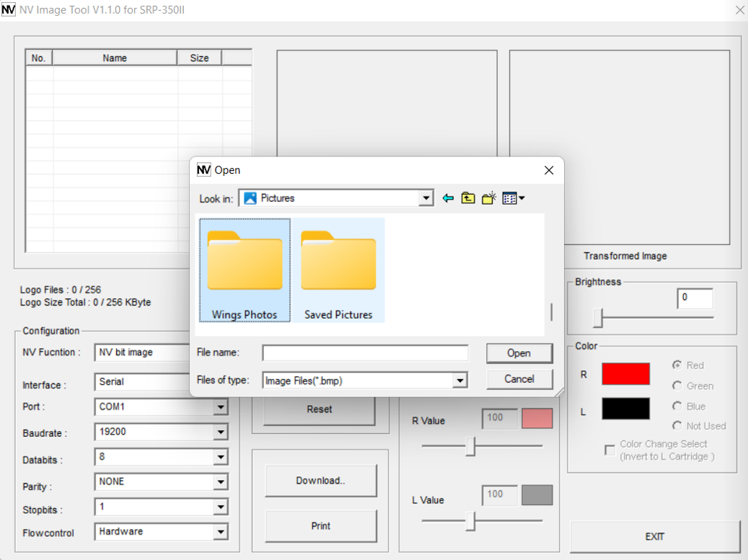
Task: Click the Up One Level folder icon
Action: pyautogui.click(x=468, y=198)
